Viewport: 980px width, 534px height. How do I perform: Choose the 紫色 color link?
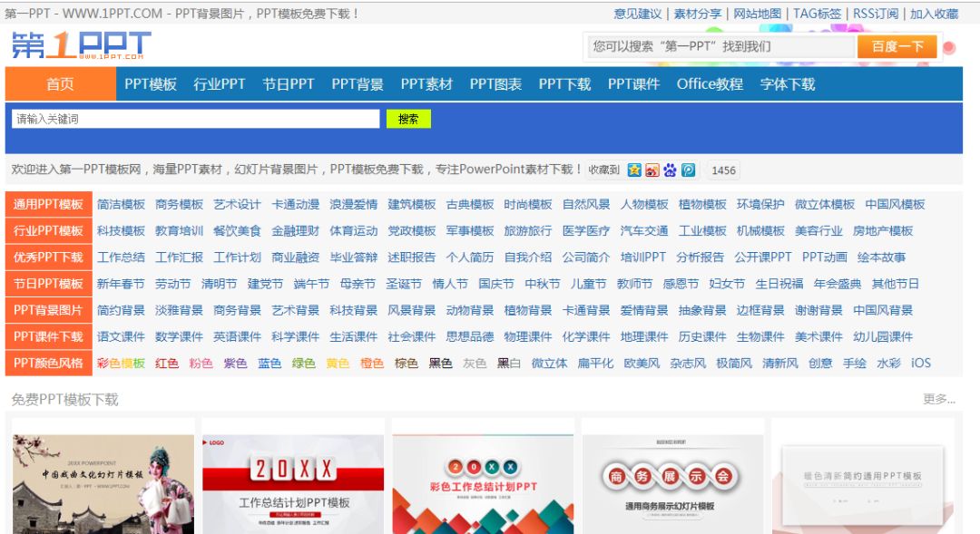(x=235, y=363)
